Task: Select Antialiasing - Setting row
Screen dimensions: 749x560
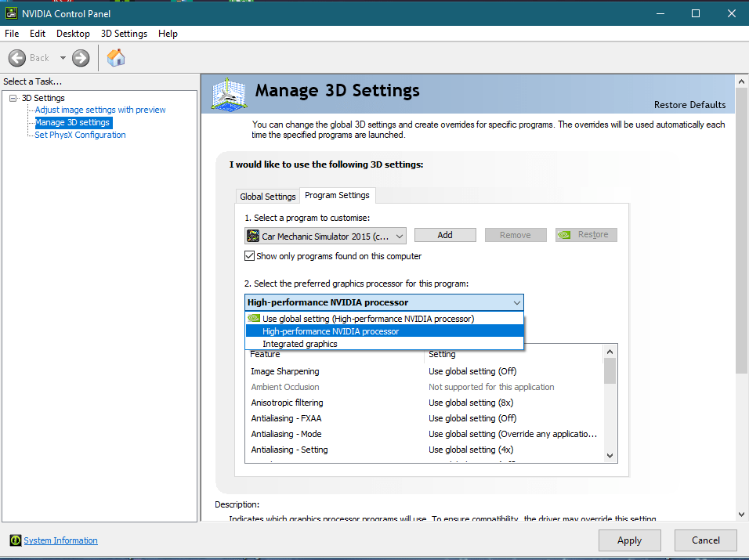Action: 424,450
